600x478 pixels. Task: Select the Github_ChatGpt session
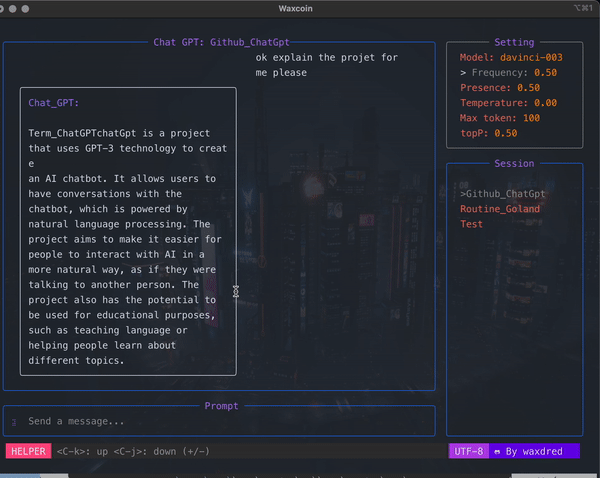(x=503, y=194)
